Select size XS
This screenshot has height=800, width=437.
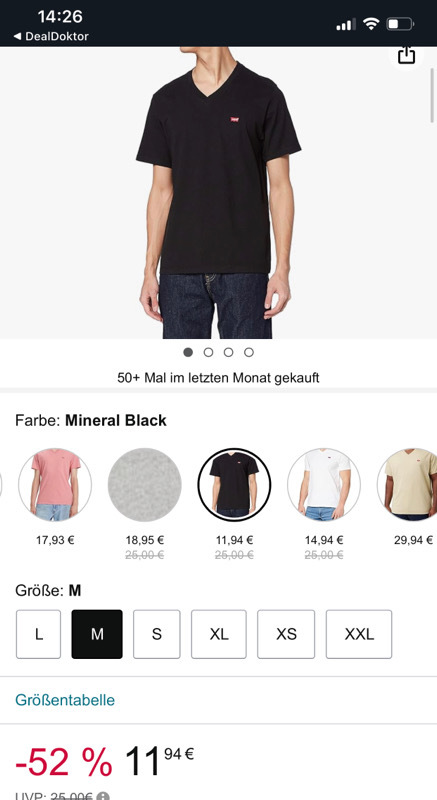(286, 634)
